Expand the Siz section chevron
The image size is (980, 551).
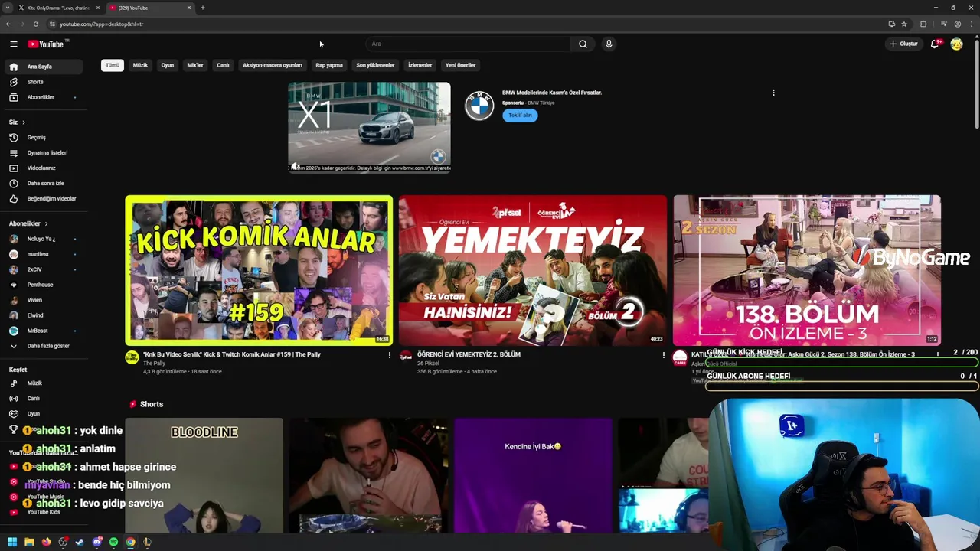pos(23,122)
